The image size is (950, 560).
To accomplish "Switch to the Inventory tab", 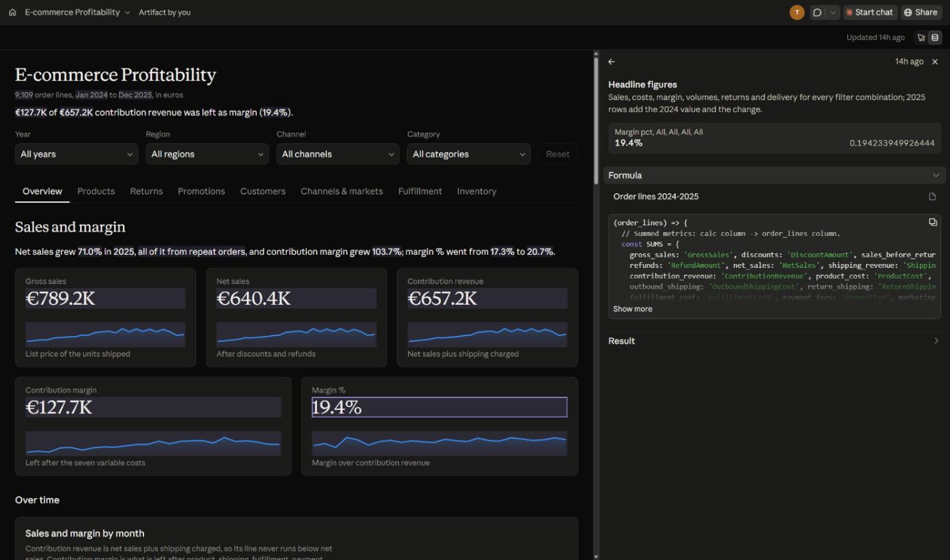I will [x=476, y=191].
